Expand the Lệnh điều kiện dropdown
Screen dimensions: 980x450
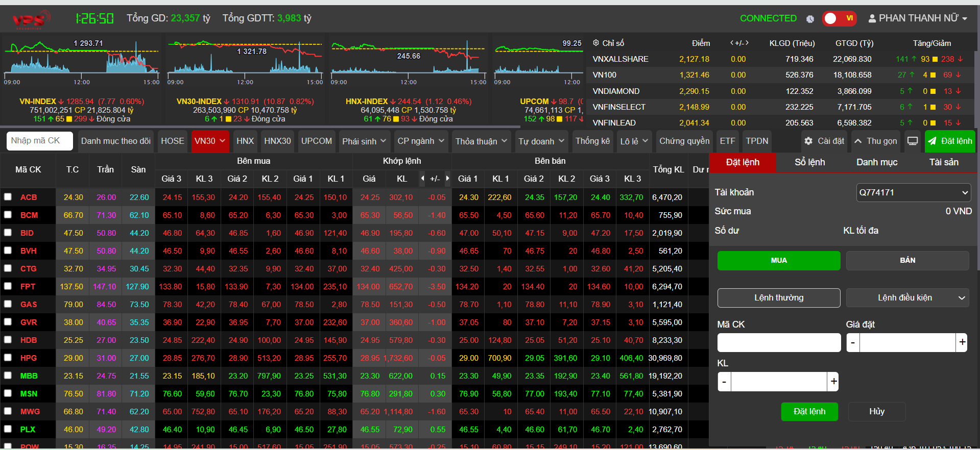pyautogui.click(x=907, y=298)
